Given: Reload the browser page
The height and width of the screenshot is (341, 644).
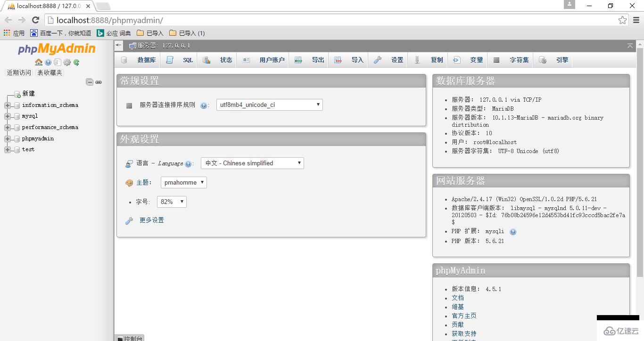Looking at the screenshot, I should 35,20.
